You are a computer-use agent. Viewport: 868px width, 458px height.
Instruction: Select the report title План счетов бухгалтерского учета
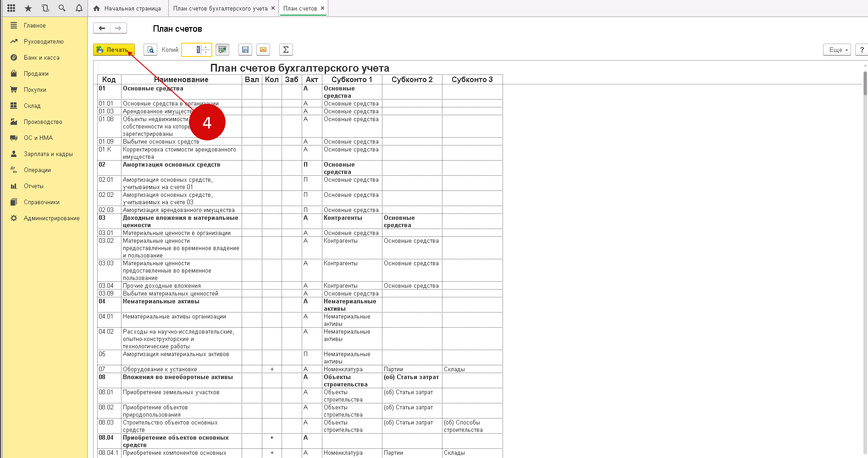[299, 68]
